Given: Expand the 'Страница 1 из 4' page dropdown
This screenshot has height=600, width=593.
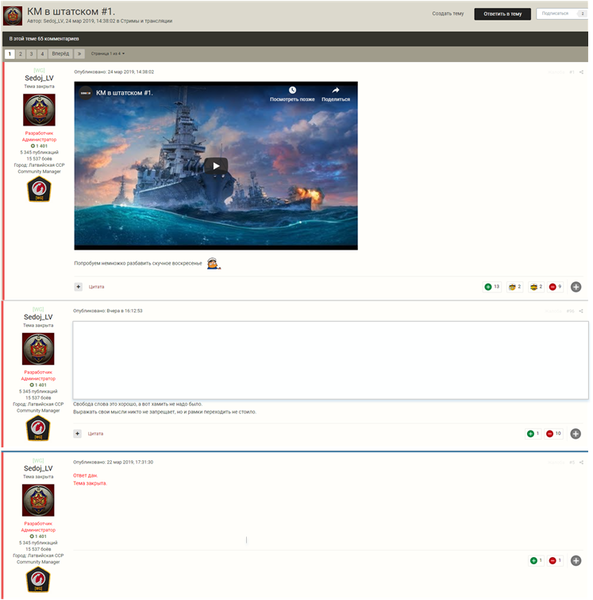Looking at the screenshot, I should click(x=108, y=54).
